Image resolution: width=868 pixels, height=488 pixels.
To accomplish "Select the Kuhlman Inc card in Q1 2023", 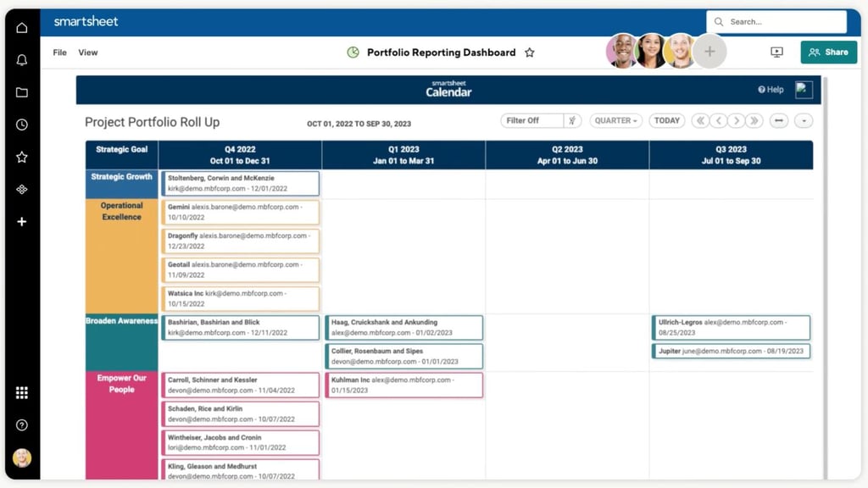I will (403, 385).
